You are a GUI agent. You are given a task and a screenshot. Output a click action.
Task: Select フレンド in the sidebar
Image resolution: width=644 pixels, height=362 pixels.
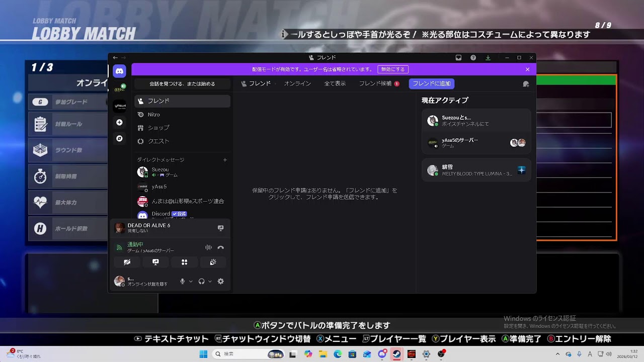182,101
